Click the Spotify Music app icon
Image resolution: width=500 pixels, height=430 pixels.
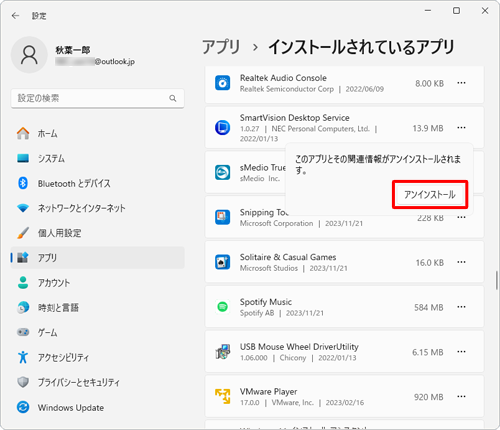point(222,307)
